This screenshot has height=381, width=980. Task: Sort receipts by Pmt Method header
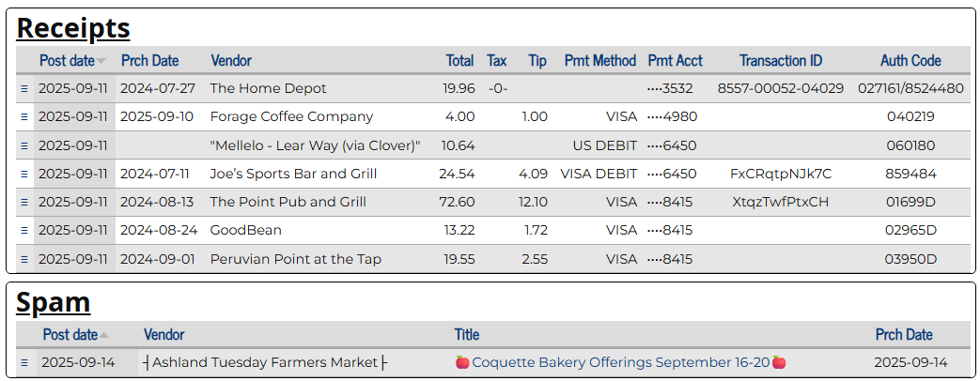click(x=599, y=60)
